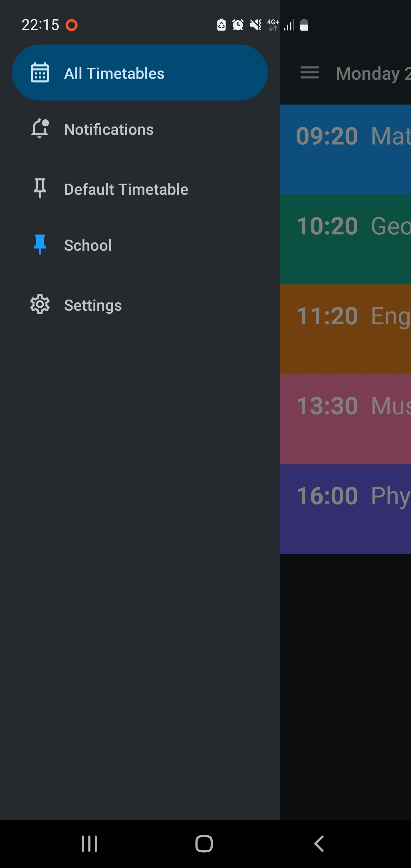Choose the School timetable entry

pyautogui.click(x=140, y=245)
